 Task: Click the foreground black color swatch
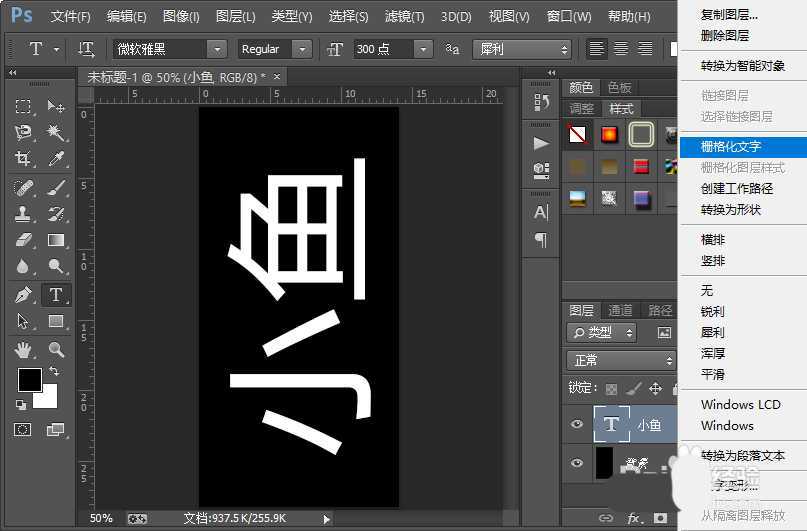coord(29,380)
